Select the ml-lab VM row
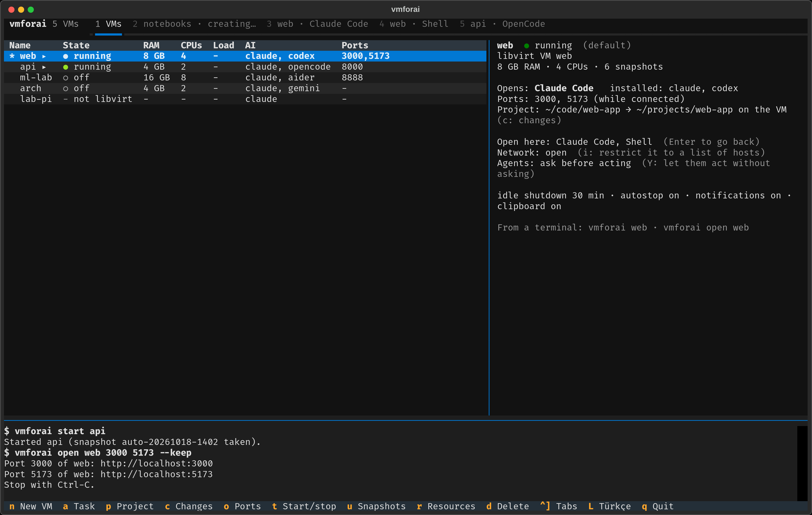This screenshot has width=812, height=515. tap(245, 78)
